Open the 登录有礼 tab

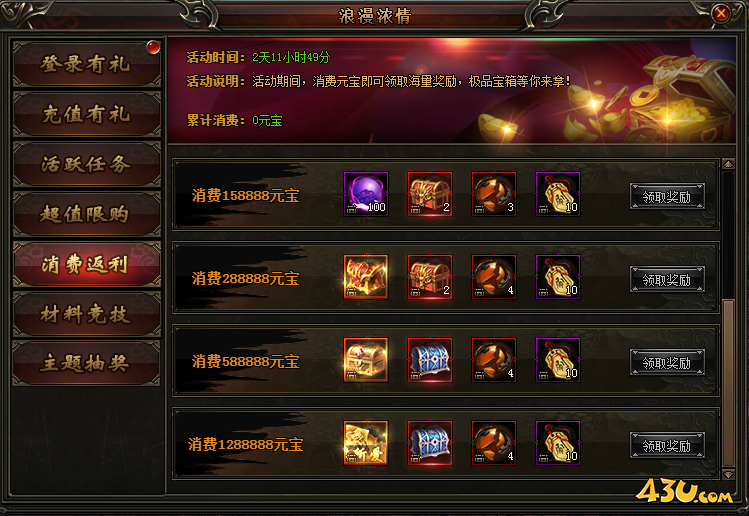(86, 64)
